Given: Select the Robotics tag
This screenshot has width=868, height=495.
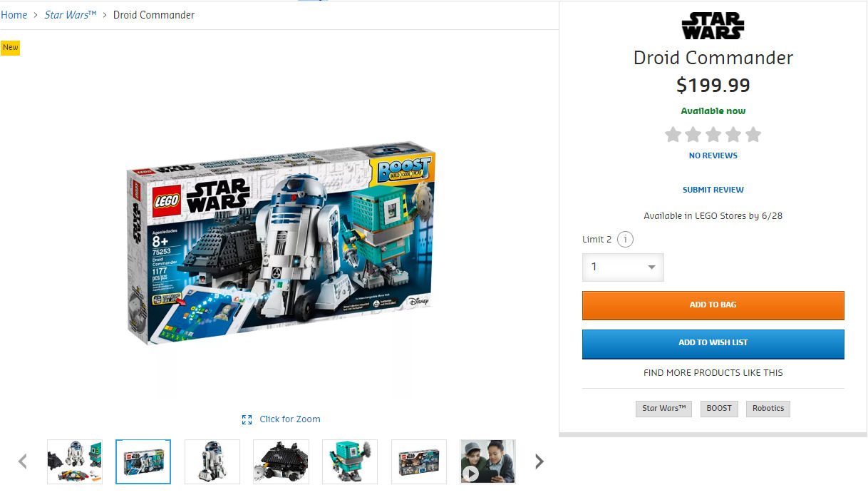Looking at the screenshot, I should (x=768, y=409).
